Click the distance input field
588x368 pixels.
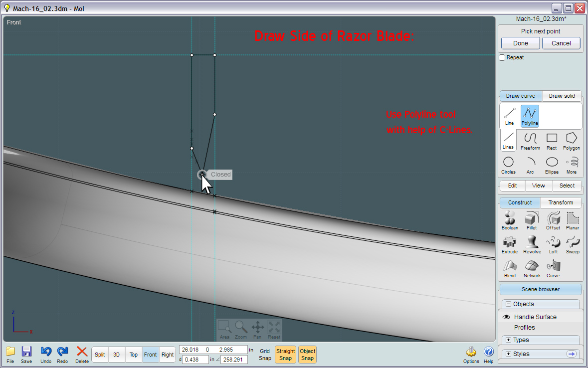point(196,360)
